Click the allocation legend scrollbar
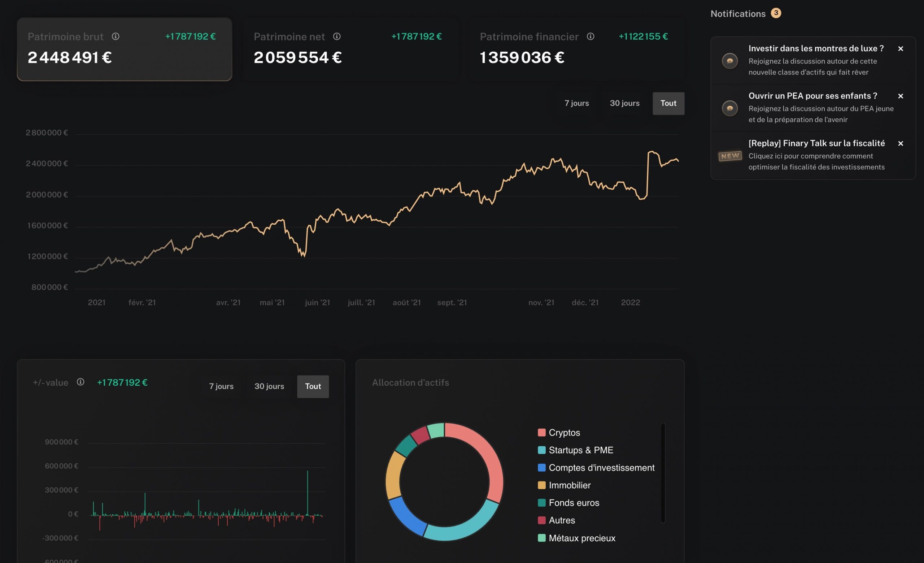 click(x=663, y=473)
